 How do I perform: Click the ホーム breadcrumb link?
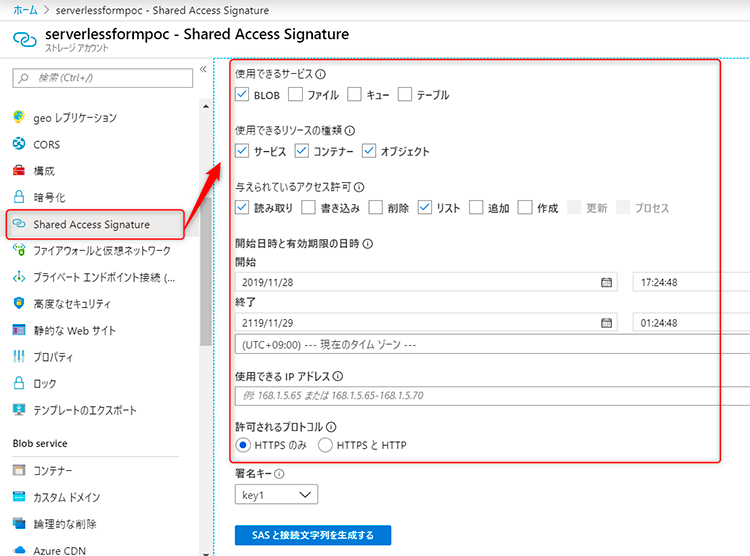click(x=25, y=10)
